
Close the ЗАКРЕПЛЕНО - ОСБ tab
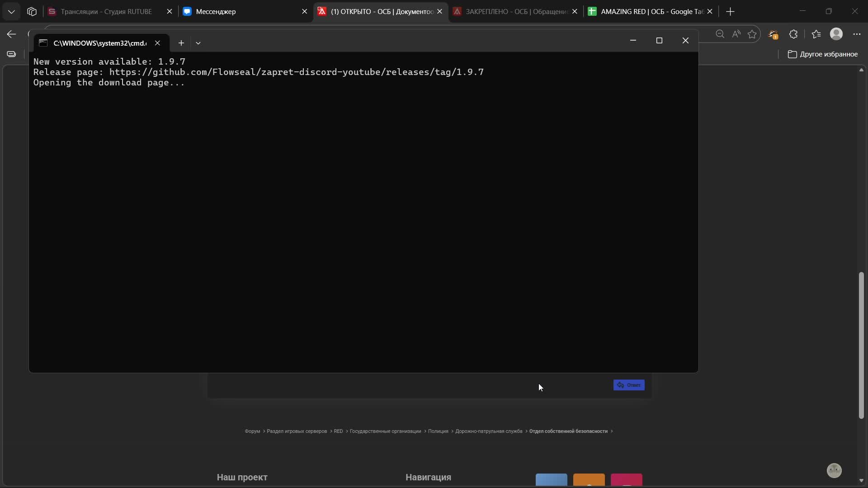[575, 11]
